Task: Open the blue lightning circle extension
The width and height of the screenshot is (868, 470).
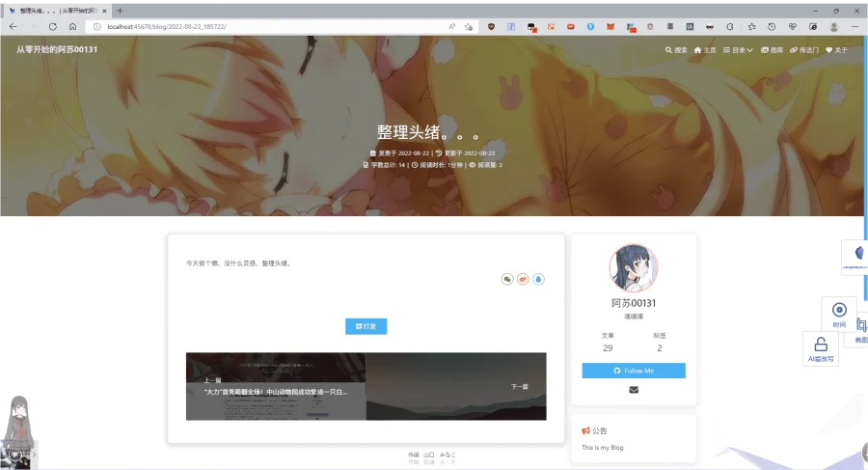Action: click(x=590, y=27)
